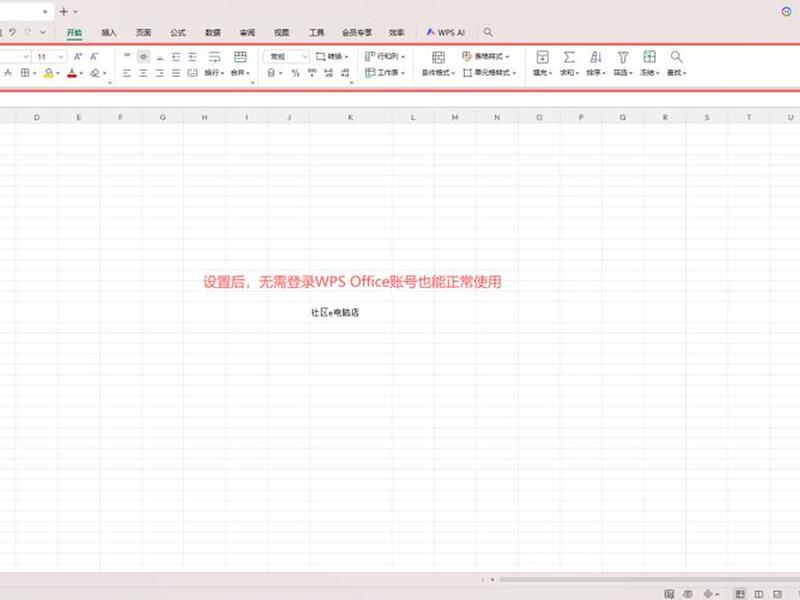Screen dimensions: 800x600
Task: Click the Find magnifier icon in ribbon
Action: 677,57
